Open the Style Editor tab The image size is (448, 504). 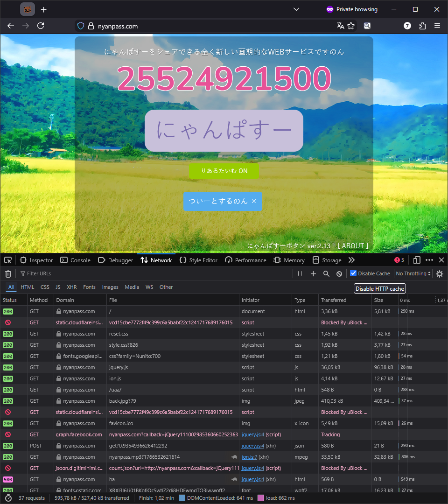(198, 260)
